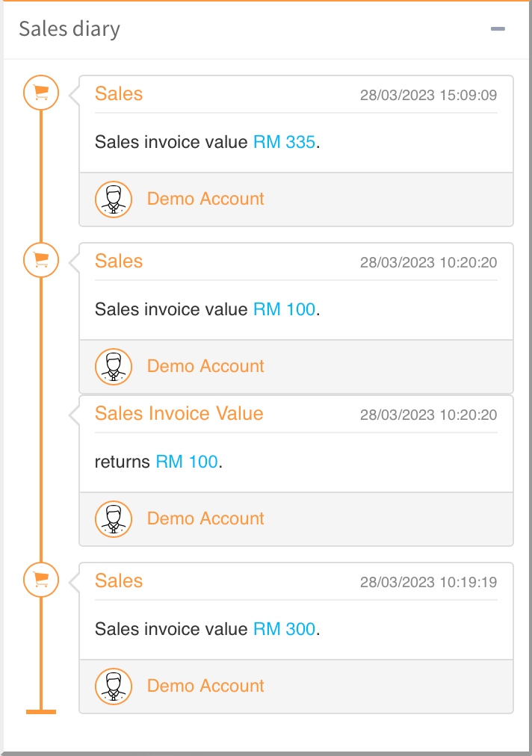The width and height of the screenshot is (532, 756).
Task: Open the RM 100 sales invoice value link
Action: (x=284, y=309)
